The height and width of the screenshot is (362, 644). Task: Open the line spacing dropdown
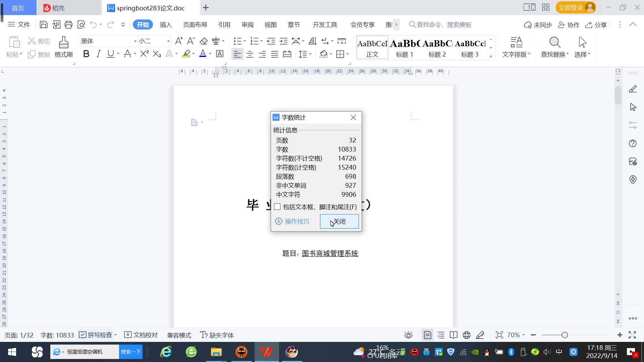click(311, 54)
